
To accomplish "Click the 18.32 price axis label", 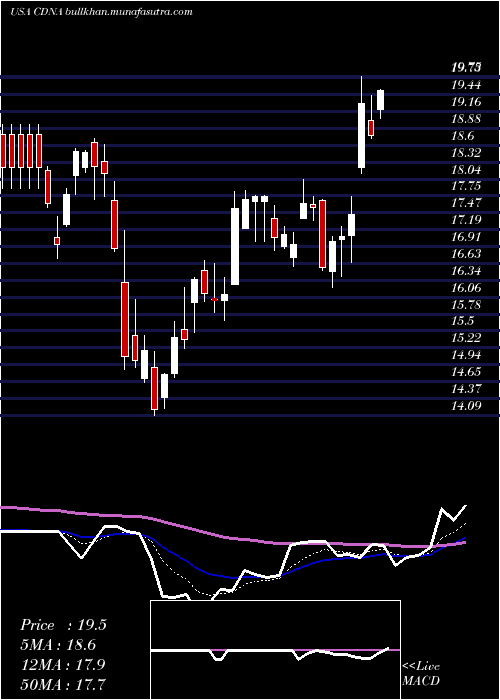I will (x=466, y=153).
